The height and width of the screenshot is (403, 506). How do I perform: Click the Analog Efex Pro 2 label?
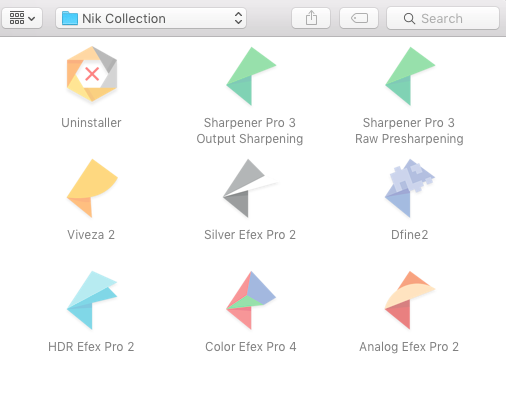(x=409, y=347)
